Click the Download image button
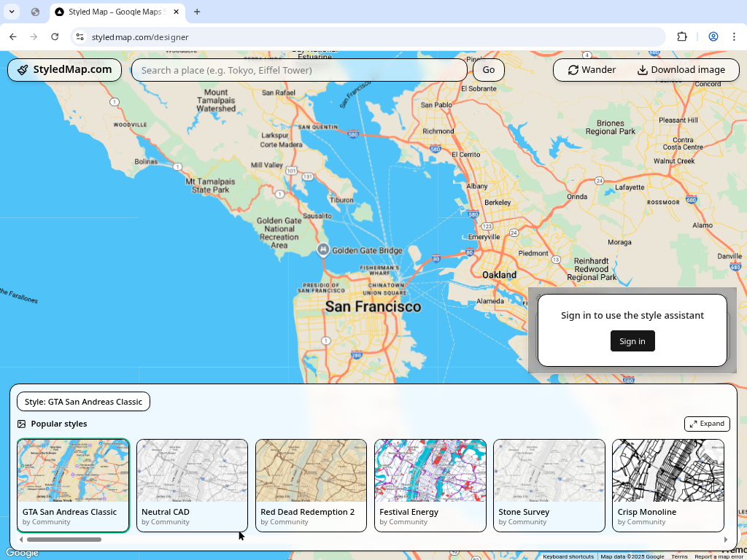Image resolution: width=747 pixels, height=560 pixels. click(681, 70)
